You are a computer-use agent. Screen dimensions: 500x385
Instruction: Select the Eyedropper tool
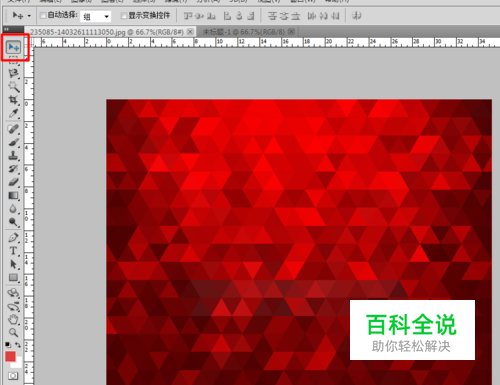coord(13,114)
